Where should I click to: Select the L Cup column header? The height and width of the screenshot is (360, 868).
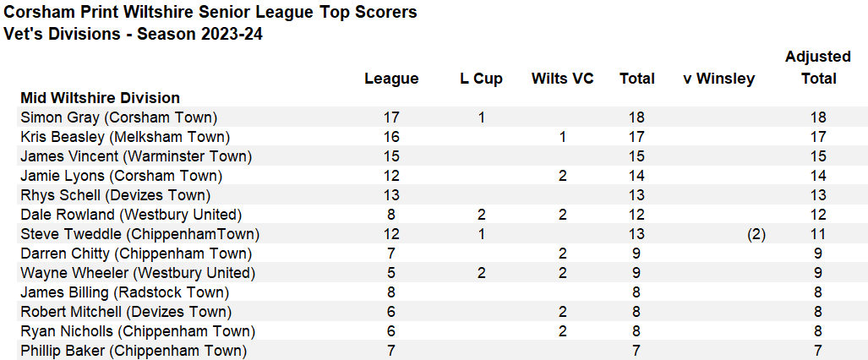click(481, 79)
